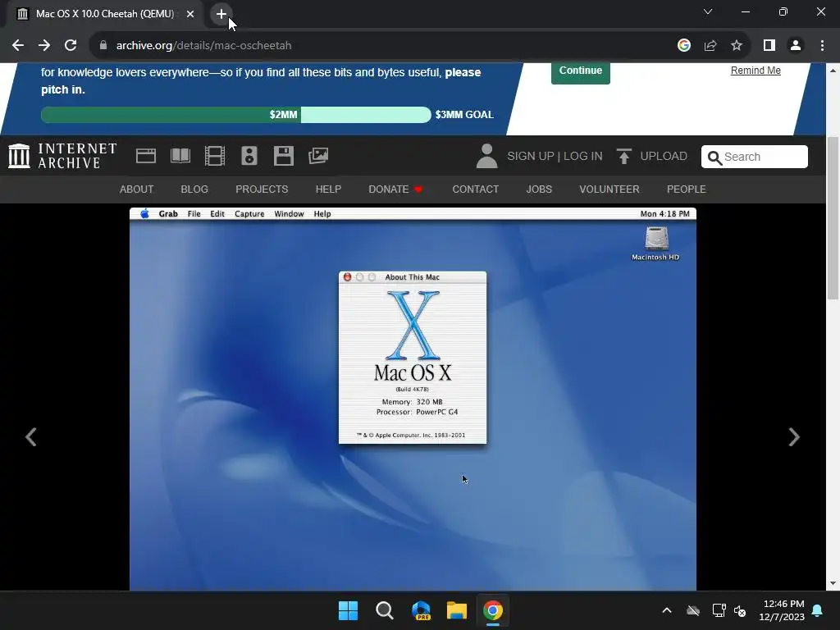Open the tab search dropdown chevron
840x630 pixels.
click(x=708, y=11)
